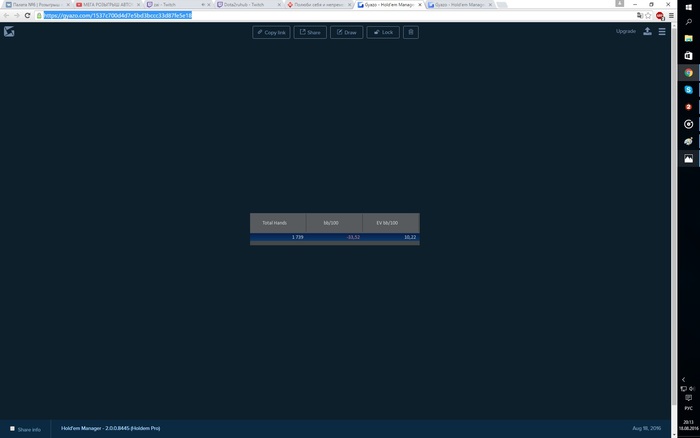Image resolution: width=700 pixels, height=438 pixels.
Task: Lock the image with Lock button
Action: click(x=383, y=32)
